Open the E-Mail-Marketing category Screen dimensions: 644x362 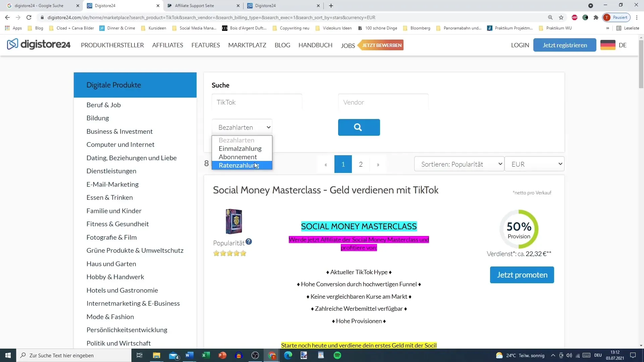112,184
